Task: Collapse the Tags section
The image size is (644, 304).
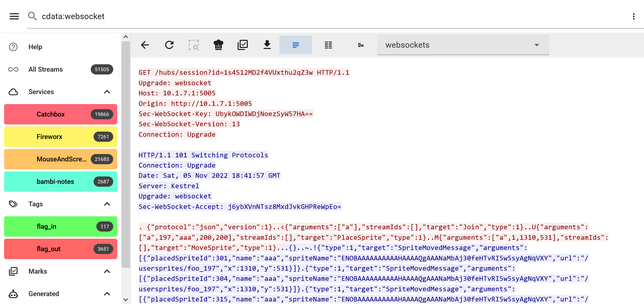Action: 107,204
